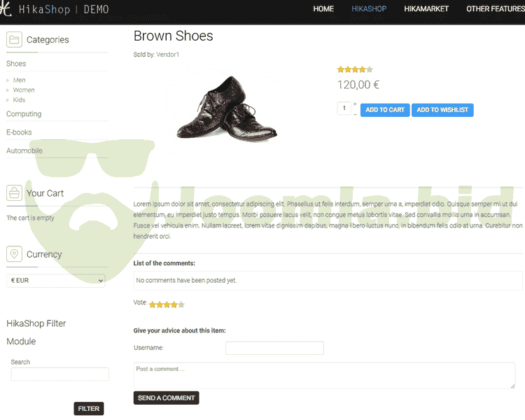Viewport: 525px width, 420px height.
Task: Open the OTHER FEATURES menu
Action: [x=495, y=9]
